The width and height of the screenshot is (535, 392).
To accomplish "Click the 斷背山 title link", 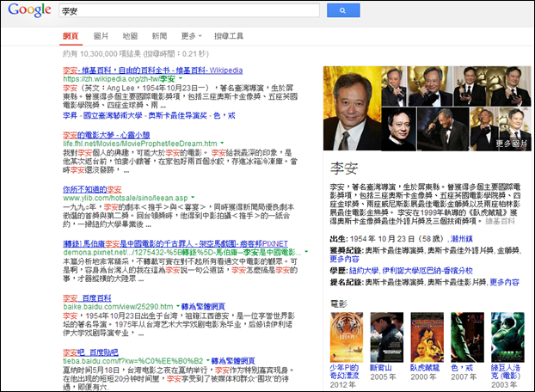I will (x=381, y=368).
